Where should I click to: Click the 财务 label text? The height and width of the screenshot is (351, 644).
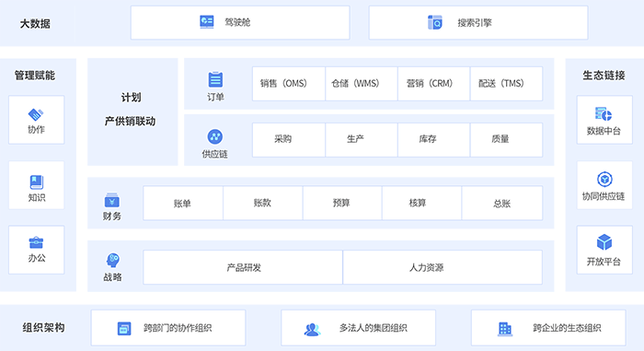[x=111, y=216]
